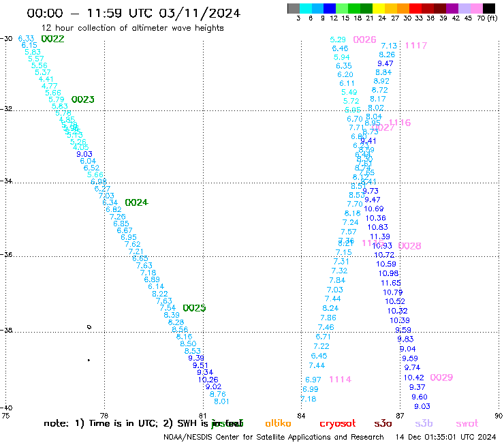The width and height of the screenshot is (504, 443).
Task: Click the wave height value 11.65
Action: click(x=391, y=283)
